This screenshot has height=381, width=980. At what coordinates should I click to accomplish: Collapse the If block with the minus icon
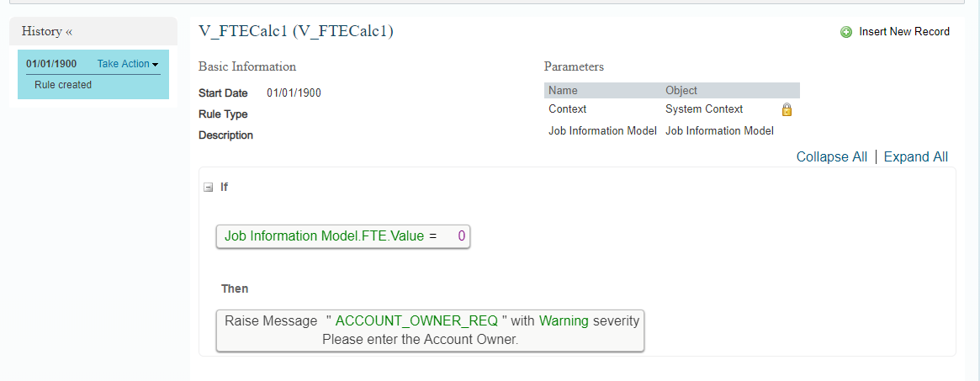tap(209, 188)
